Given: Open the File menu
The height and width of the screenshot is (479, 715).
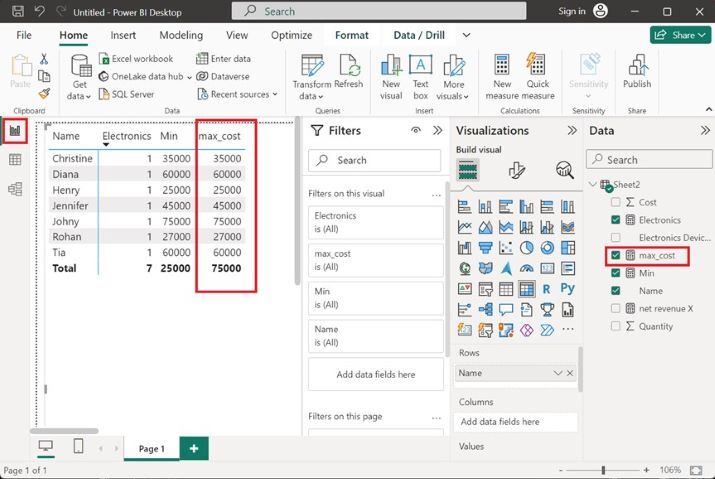Looking at the screenshot, I should 24,35.
